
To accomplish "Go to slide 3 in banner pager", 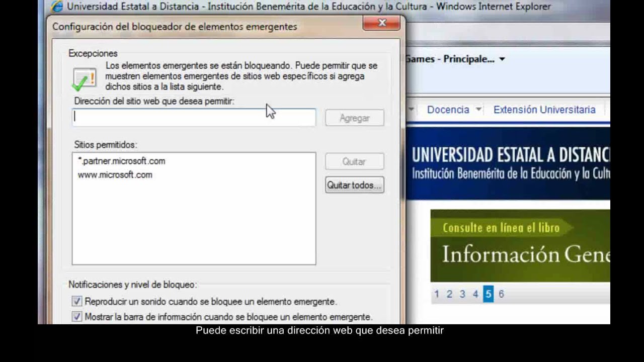I will 462,294.
